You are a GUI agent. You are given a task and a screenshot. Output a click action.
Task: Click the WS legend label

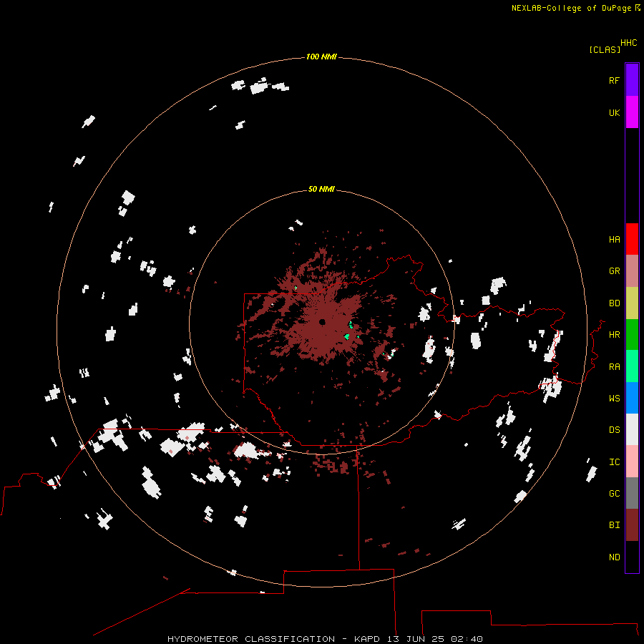click(x=614, y=399)
